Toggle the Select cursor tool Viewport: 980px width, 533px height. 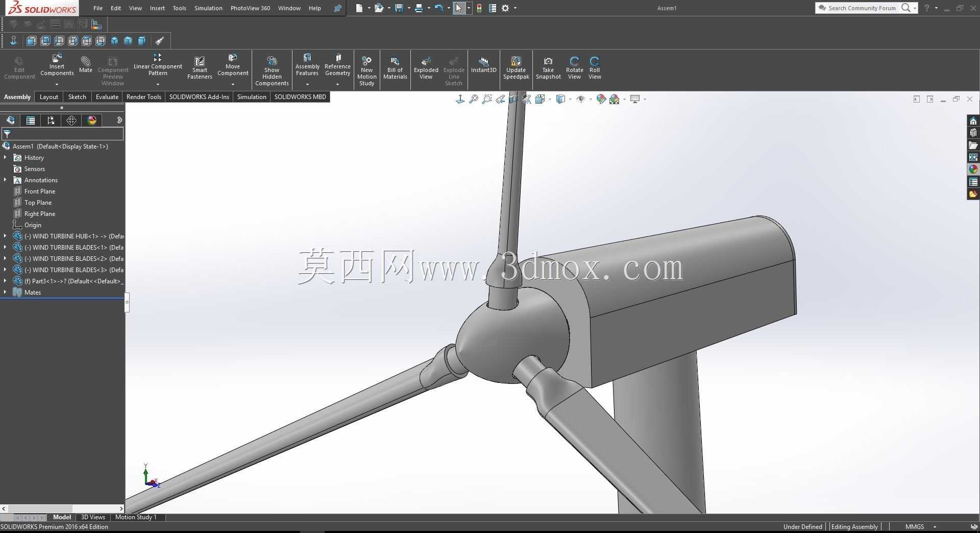coord(459,8)
